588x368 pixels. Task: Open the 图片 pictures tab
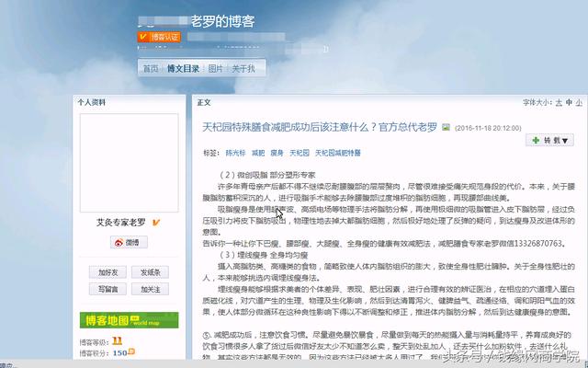pos(215,69)
